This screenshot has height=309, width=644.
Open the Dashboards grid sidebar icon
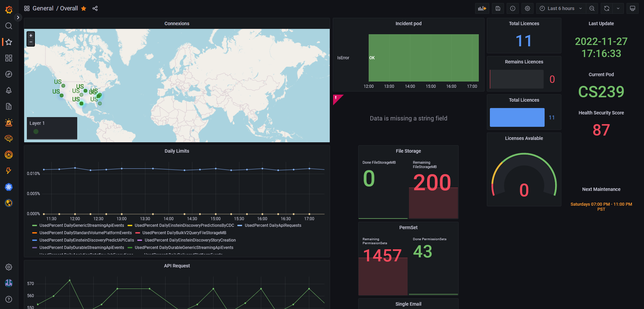pos(9,58)
